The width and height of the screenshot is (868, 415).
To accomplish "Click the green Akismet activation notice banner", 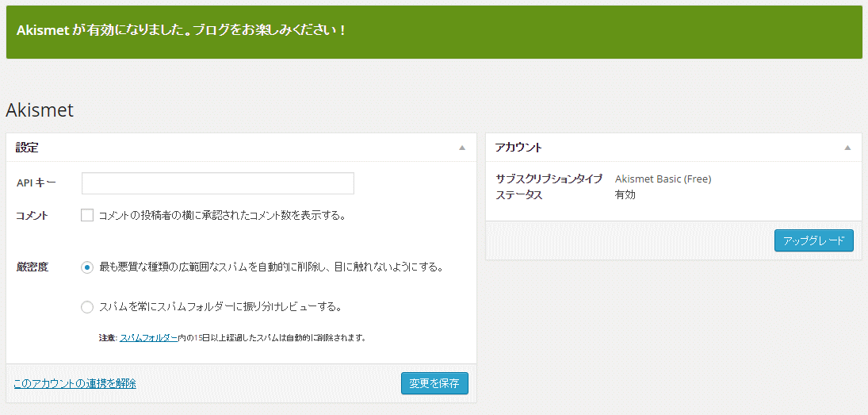I will click(x=434, y=32).
